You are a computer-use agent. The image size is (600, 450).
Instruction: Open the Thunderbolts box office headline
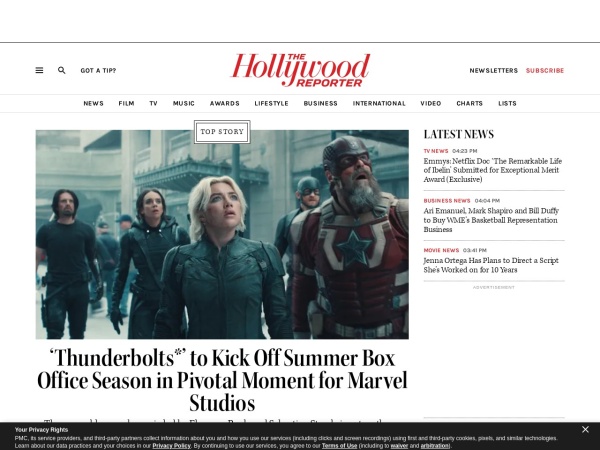(222, 380)
